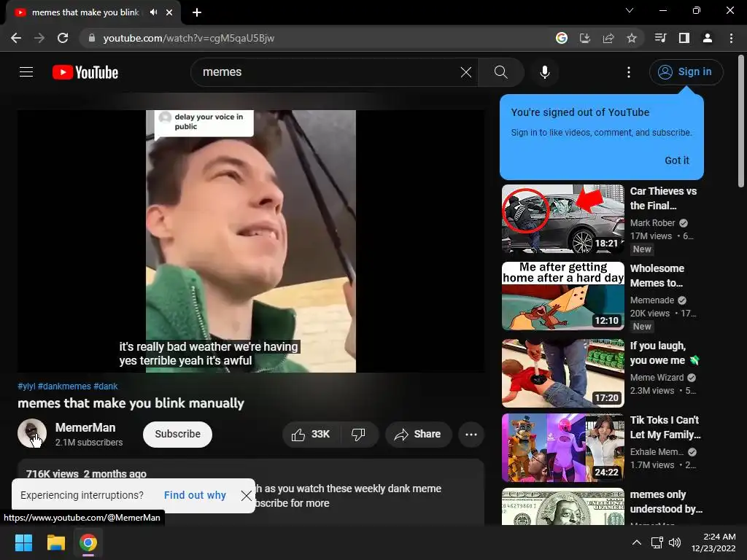Dislike the video with thumbs down
Viewport: 747px width, 560px height.
coord(359,435)
